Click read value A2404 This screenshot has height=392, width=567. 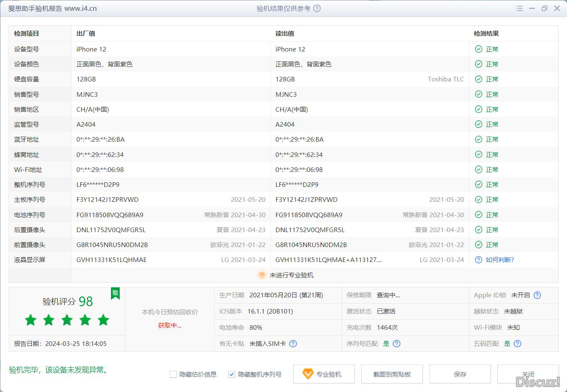click(285, 124)
